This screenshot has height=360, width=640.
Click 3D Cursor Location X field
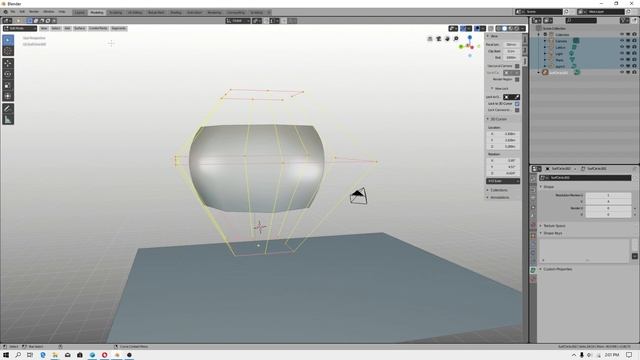click(503, 134)
